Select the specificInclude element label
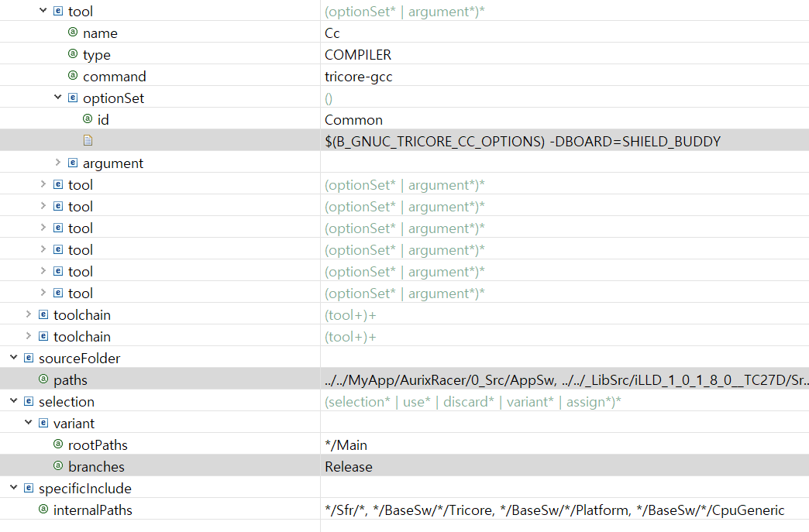This screenshot has height=532, width=809. pos(85,488)
